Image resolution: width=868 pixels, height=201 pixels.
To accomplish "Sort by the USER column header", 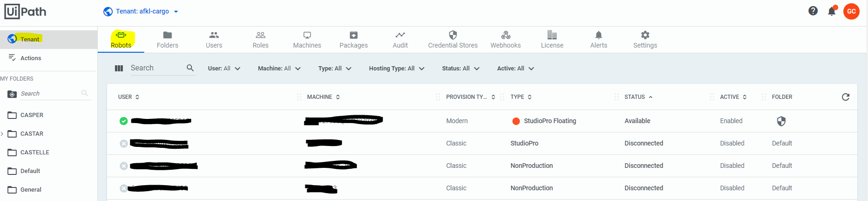I will 129,97.
